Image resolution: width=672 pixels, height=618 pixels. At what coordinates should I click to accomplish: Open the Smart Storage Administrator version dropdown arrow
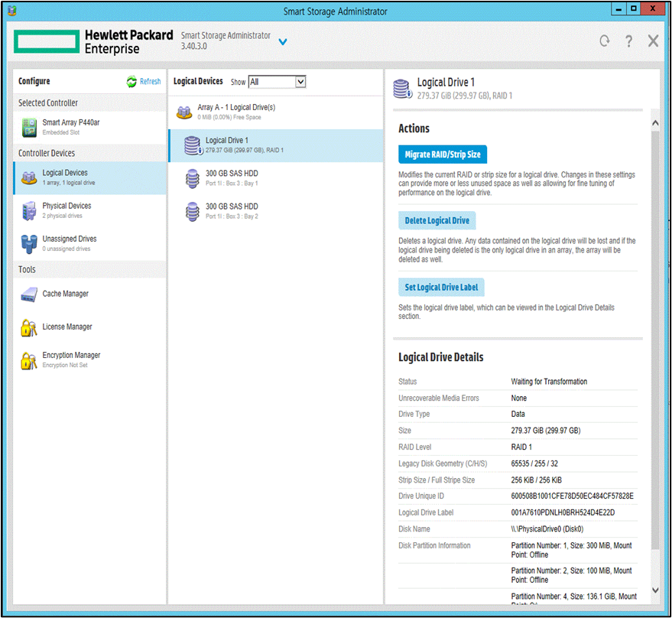[283, 41]
